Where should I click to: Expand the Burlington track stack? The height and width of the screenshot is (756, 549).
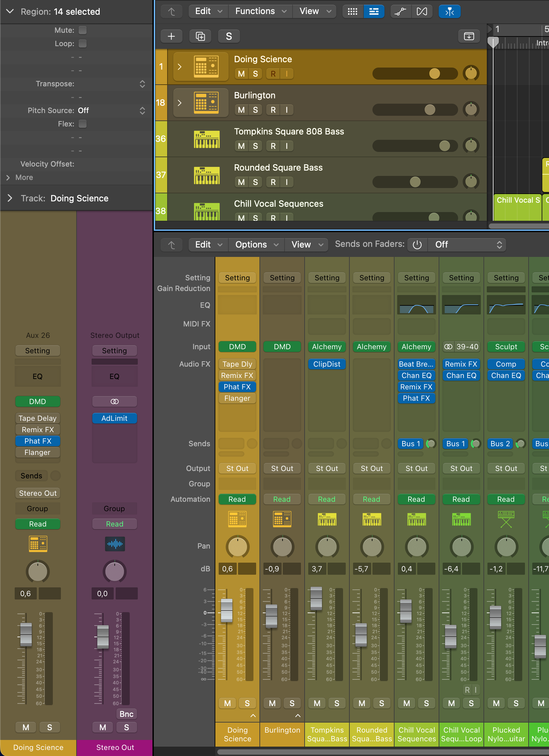pos(180,103)
